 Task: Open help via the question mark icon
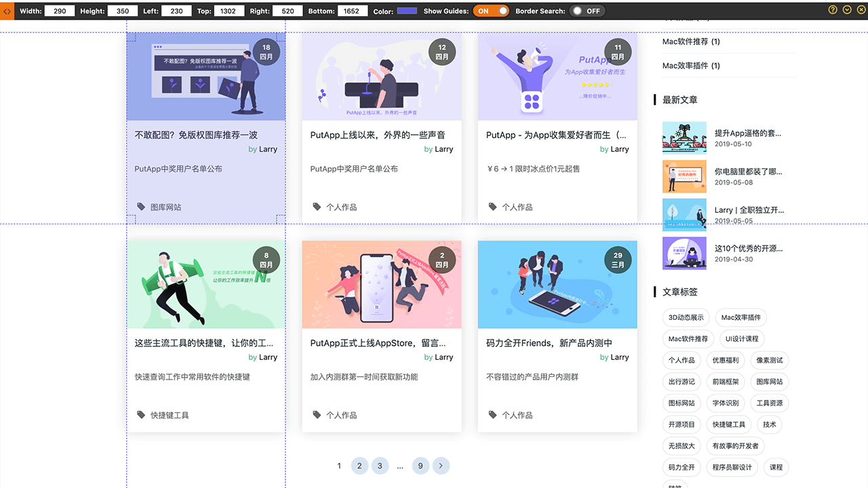coord(833,10)
